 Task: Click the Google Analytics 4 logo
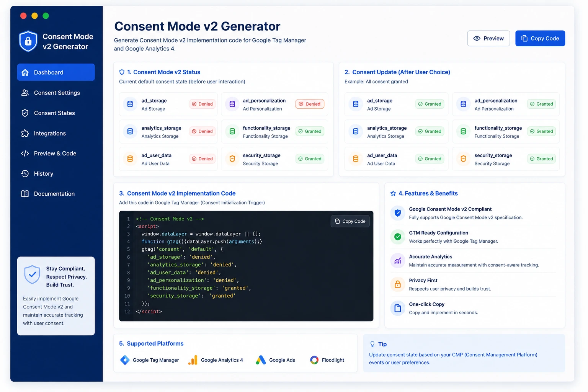tap(193, 360)
